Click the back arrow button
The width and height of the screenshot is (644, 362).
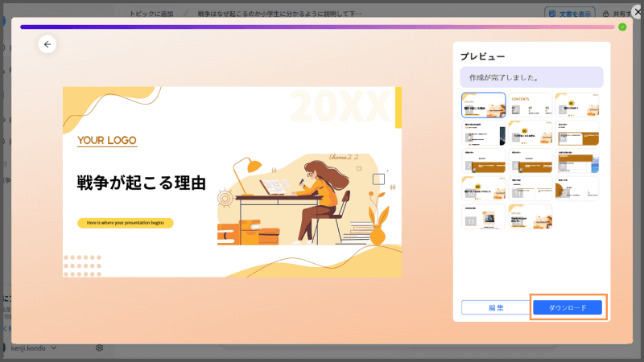point(47,44)
